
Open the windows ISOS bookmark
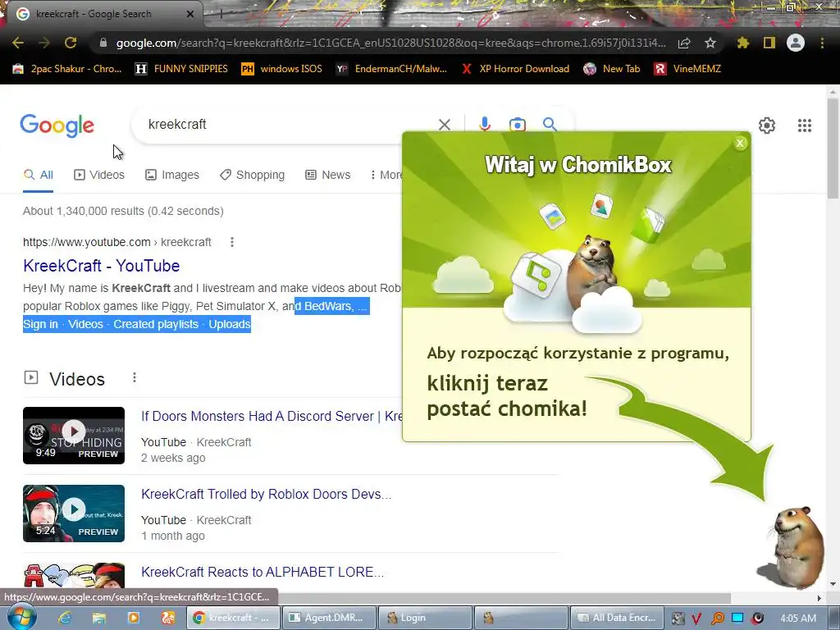282,69
